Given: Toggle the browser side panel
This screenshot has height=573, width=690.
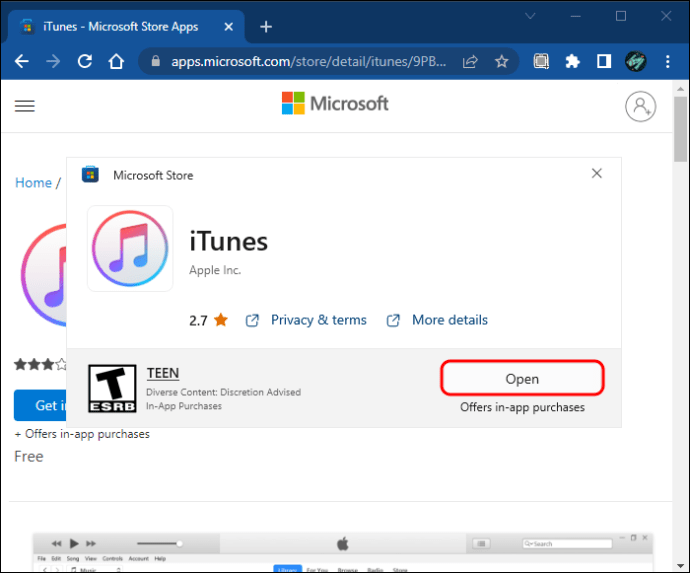Looking at the screenshot, I should pos(604,61).
